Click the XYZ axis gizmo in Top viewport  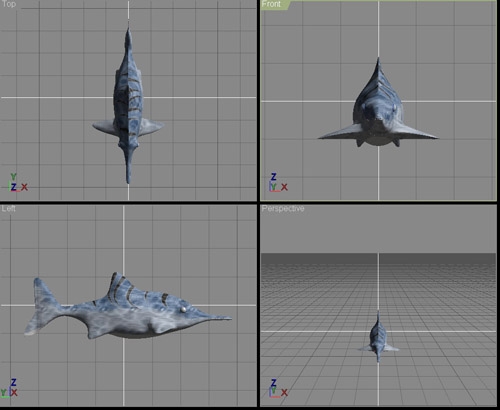(18, 182)
